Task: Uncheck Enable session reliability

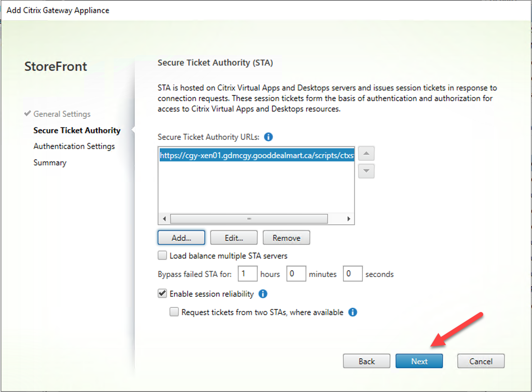Action: tap(162, 294)
